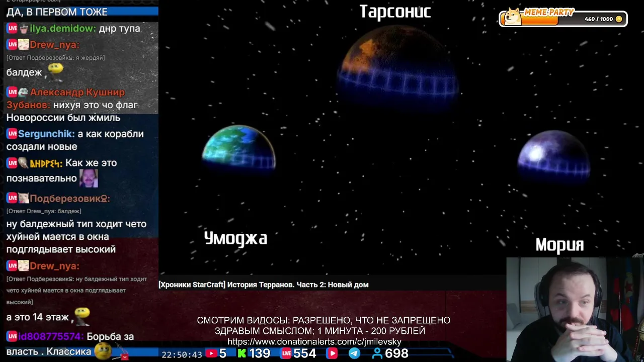Click the doge icon in Meme Party widget
644x362 pixels.
[x=513, y=17]
